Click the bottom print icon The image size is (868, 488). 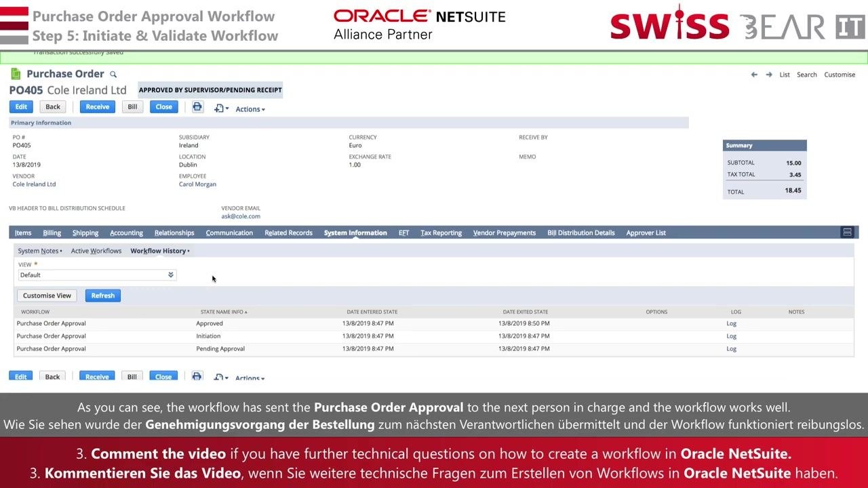(197, 377)
